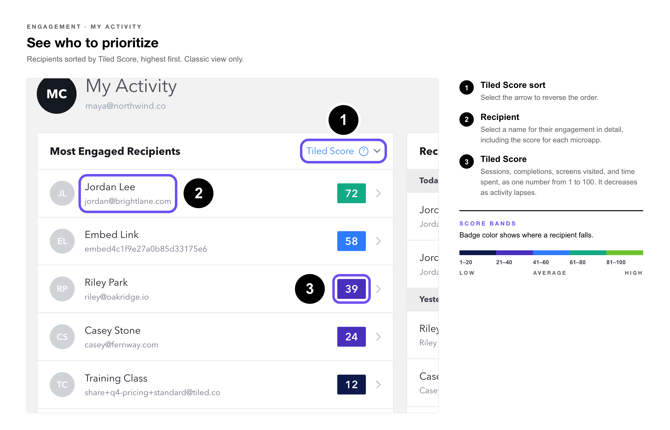Viewport: 670px width, 430px height.
Task: Select the TC avatar for Training Class
Action: (x=62, y=385)
